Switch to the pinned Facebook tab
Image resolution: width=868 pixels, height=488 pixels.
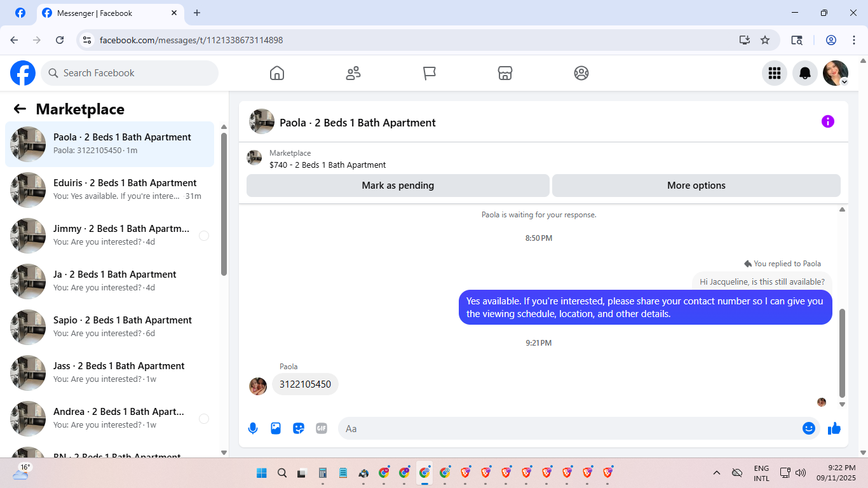click(x=20, y=13)
